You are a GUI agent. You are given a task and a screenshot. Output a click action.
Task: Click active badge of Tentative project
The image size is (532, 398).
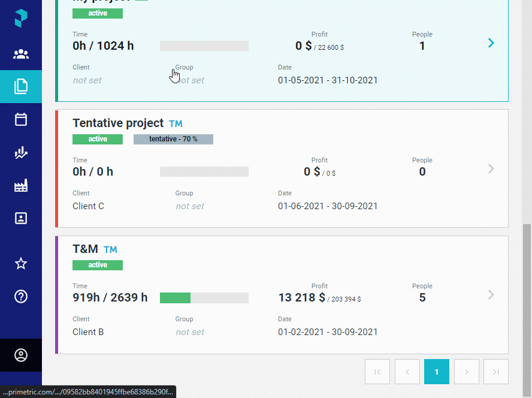coord(98,139)
